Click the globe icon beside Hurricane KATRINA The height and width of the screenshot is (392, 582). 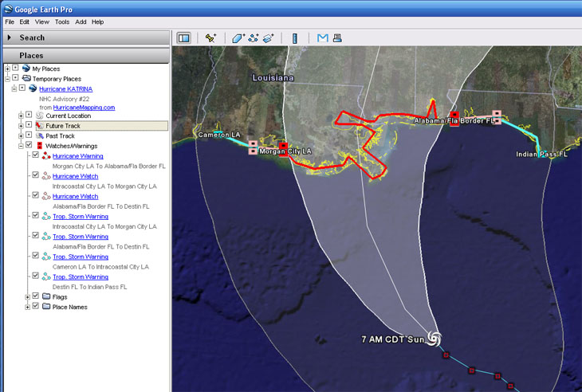click(x=33, y=88)
